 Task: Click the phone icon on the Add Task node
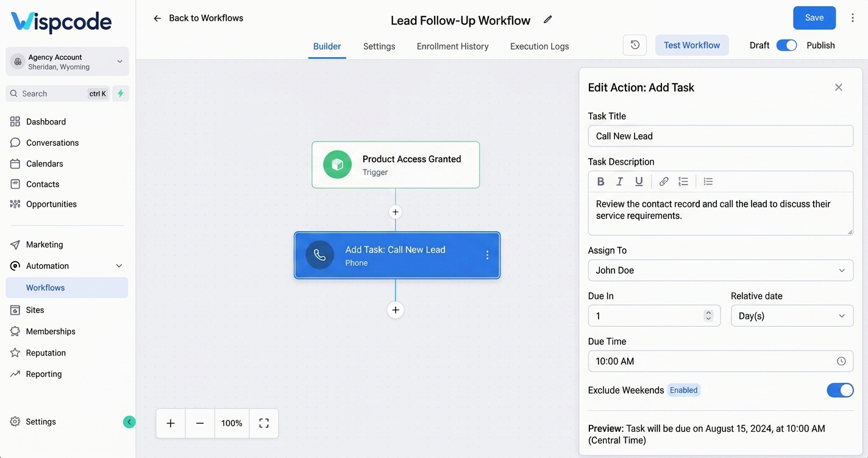[319, 255]
